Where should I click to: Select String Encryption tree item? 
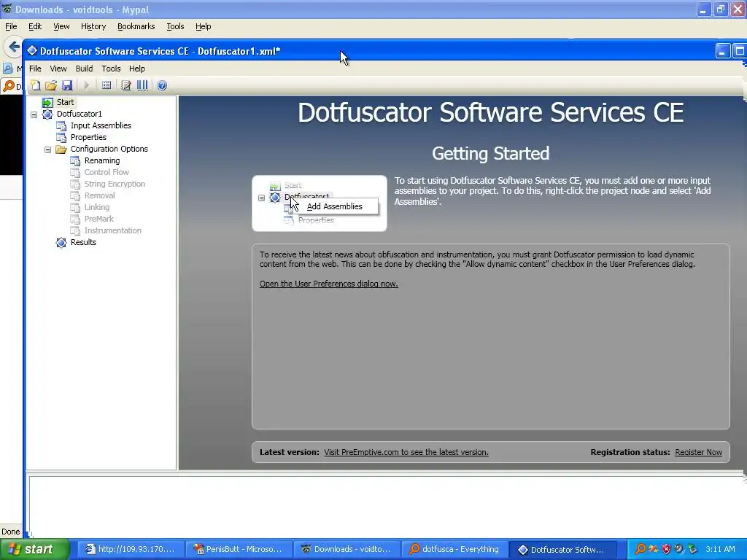[115, 184]
